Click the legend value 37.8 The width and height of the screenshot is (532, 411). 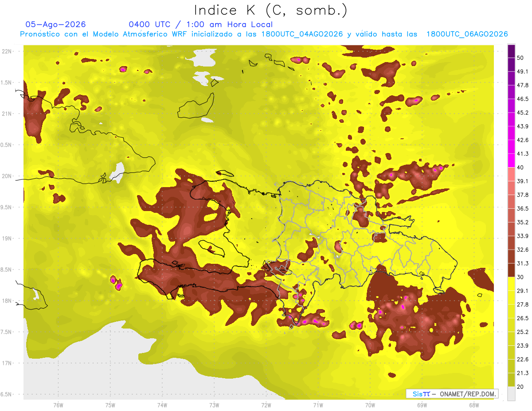tap(523, 195)
